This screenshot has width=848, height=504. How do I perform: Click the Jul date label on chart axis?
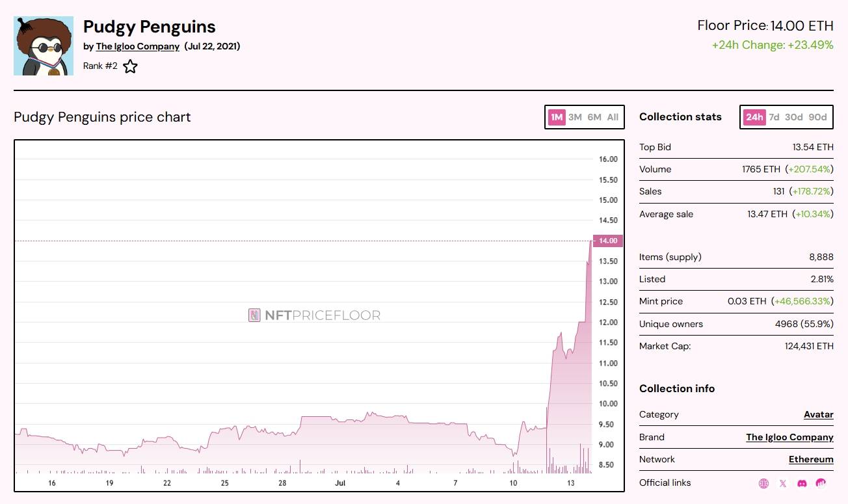coord(340,483)
